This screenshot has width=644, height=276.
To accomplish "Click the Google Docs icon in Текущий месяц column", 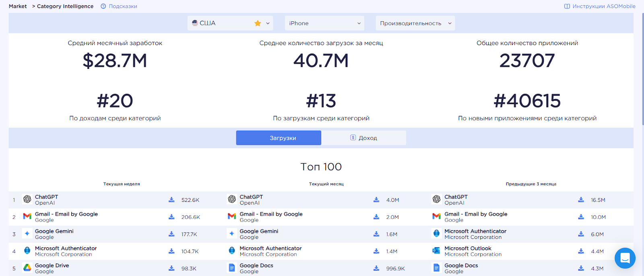I will [232, 268].
